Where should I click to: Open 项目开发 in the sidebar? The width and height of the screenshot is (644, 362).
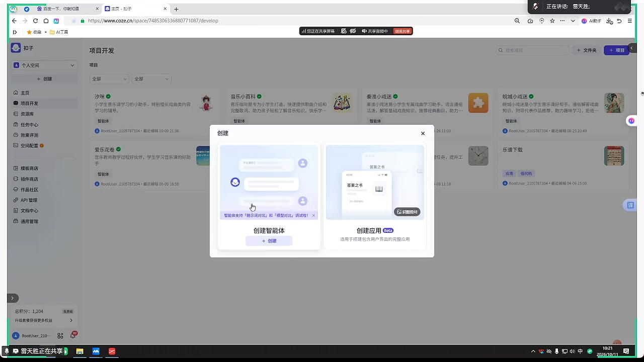click(x=44, y=104)
